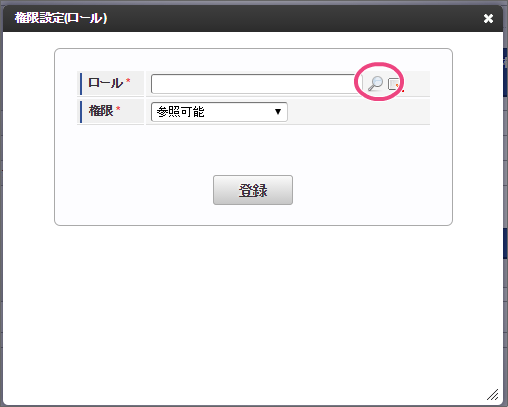
Task: Click the ▼ arrow of the permission combo box
Action: coord(278,112)
